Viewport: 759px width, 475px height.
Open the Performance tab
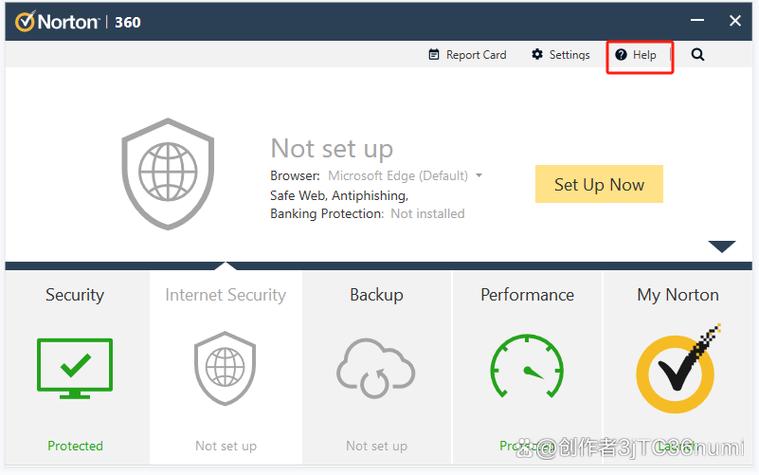coord(527,295)
